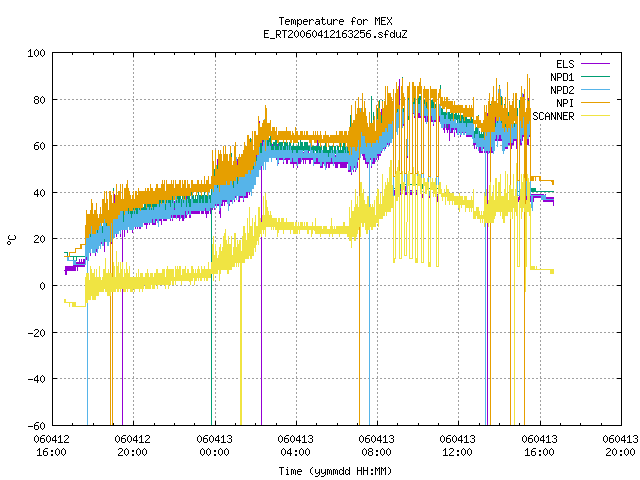Click the x-axis tick label 060413 04:00

click(x=295, y=446)
